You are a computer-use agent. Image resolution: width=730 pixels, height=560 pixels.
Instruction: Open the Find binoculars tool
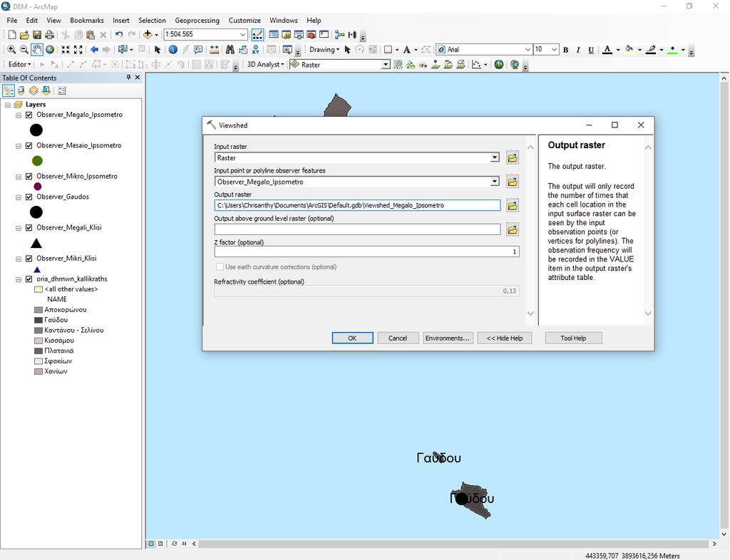[230, 49]
